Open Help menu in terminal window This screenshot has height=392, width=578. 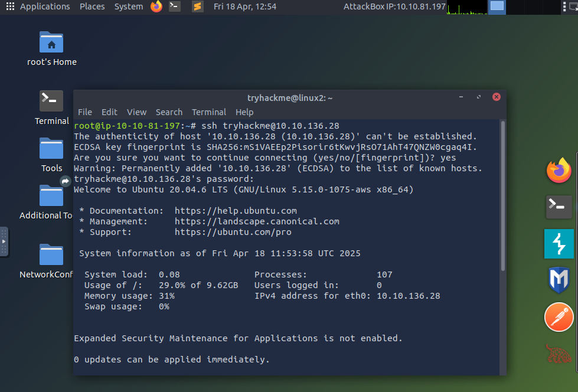click(x=244, y=112)
